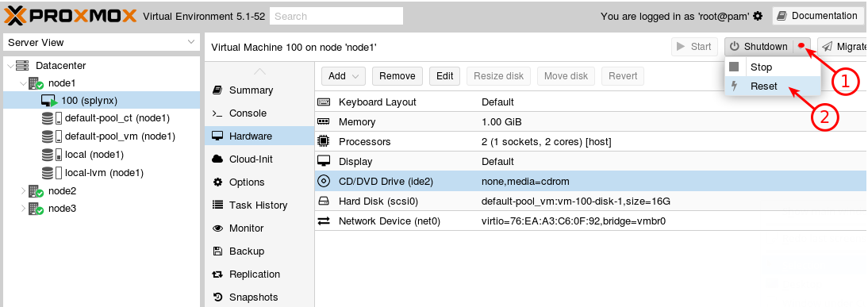Click the Console prompt icon
Screen dimensions: 868x307
point(217,113)
